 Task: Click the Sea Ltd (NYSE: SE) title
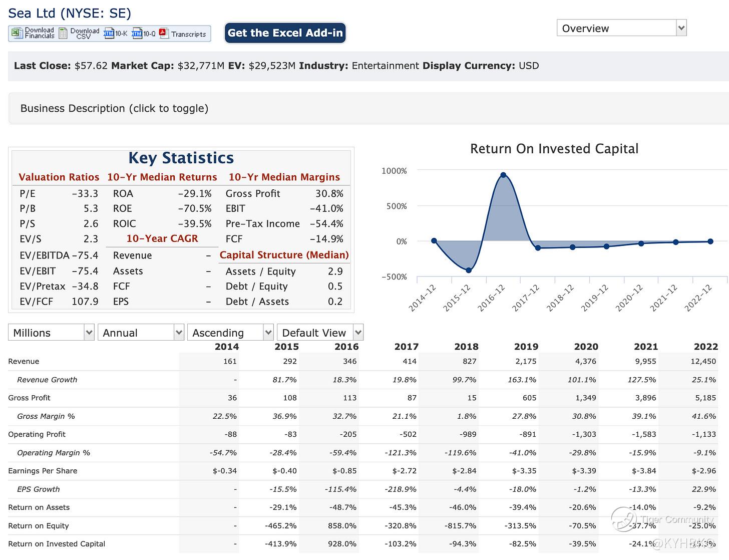(x=70, y=13)
